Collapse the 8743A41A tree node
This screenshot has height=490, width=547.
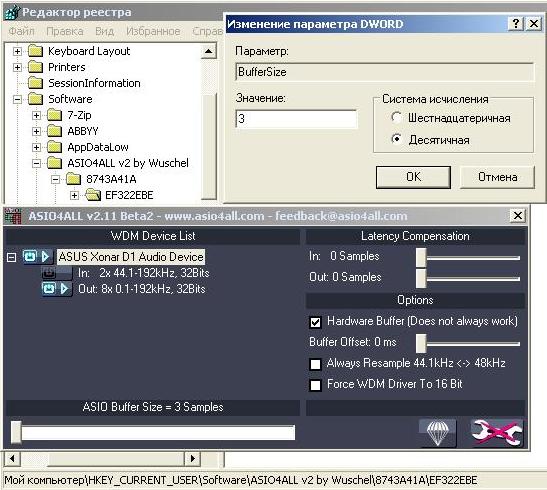[x=55, y=179]
